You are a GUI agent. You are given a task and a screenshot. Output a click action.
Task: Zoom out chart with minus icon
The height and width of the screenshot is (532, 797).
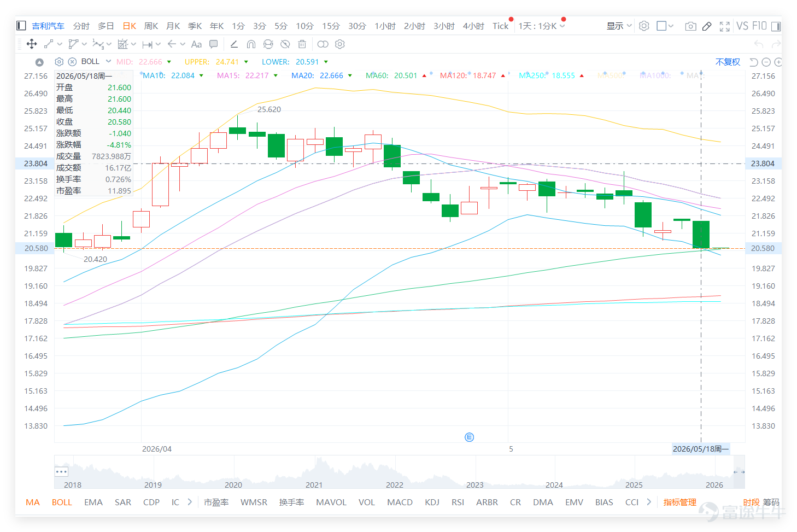pyautogui.click(x=766, y=62)
